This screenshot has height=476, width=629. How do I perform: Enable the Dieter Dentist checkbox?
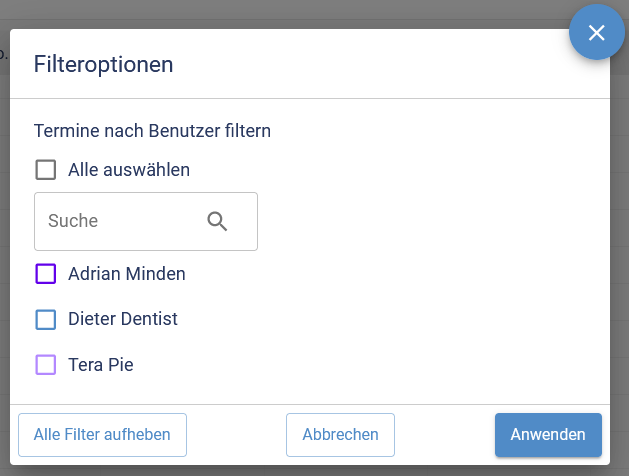click(x=46, y=319)
